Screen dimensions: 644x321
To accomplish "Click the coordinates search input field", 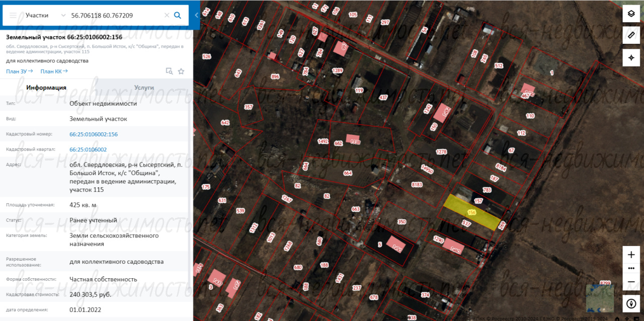I will [x=116, y=16].
